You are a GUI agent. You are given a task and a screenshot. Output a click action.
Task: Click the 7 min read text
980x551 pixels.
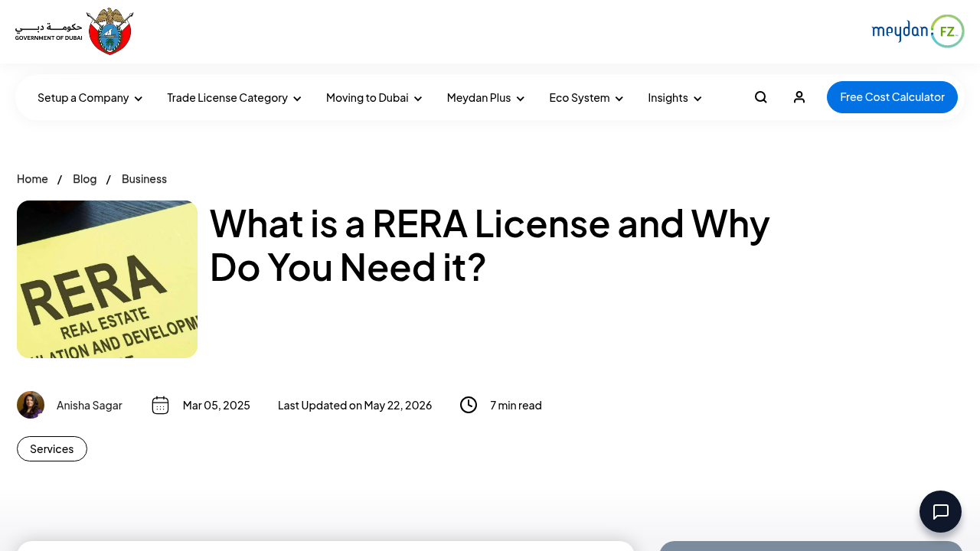(516, 405)
